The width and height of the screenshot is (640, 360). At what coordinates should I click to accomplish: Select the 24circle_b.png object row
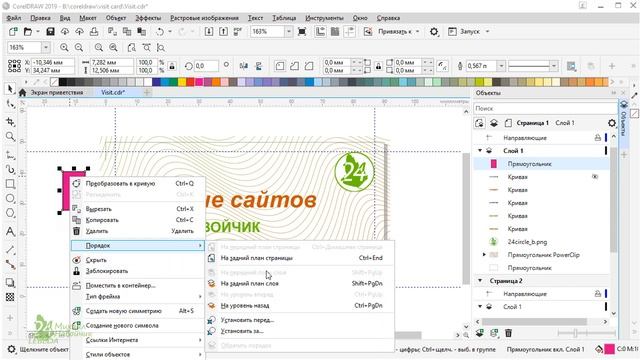541,242
